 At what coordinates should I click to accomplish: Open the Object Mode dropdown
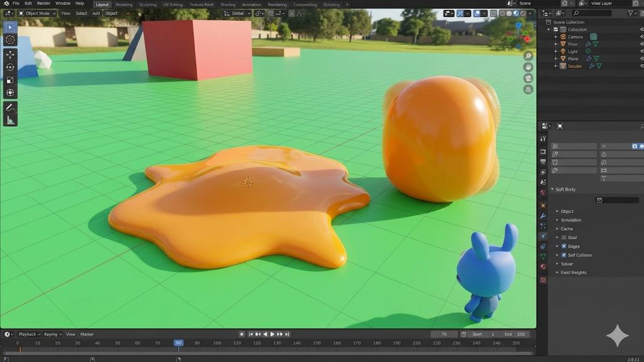pyautogui.click(x=38, y=13)
